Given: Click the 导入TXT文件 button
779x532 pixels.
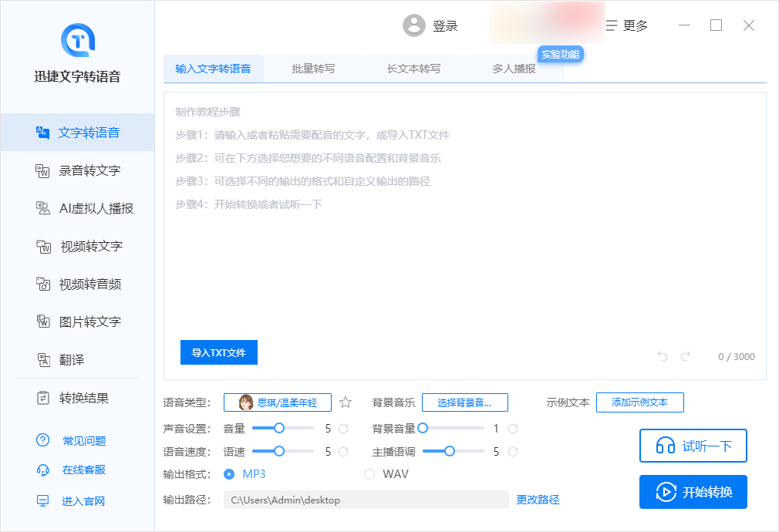Looking at the screenshot, I should pyautogui.click(x=218, y=352).
